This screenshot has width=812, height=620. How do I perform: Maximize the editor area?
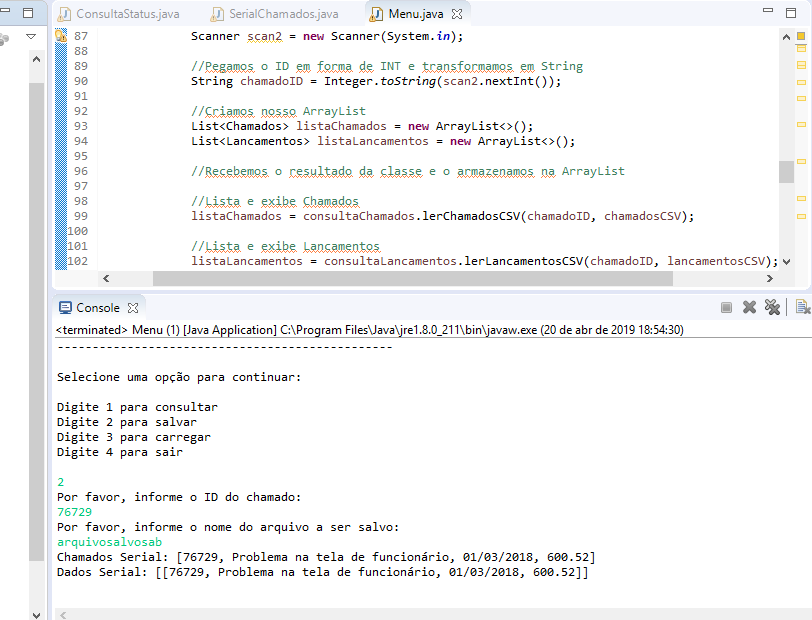791,13
